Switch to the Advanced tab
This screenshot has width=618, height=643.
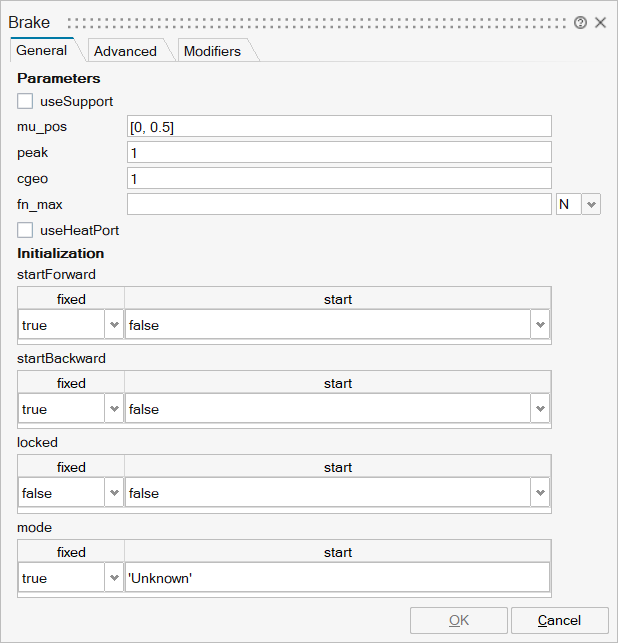point(125,51)
